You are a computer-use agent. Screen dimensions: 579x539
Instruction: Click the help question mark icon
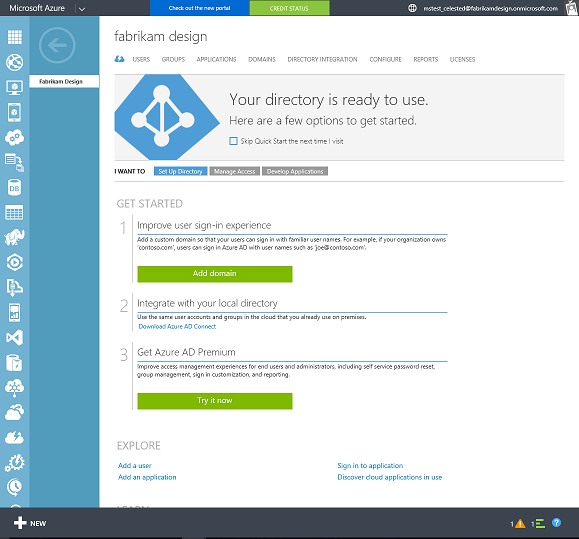[556, 523]
